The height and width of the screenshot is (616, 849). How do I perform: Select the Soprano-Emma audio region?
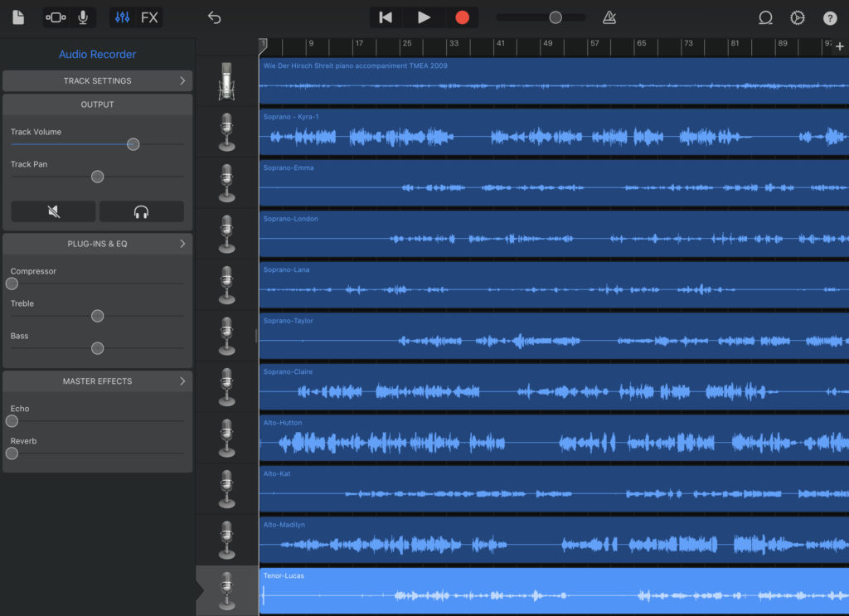(554, 183)
